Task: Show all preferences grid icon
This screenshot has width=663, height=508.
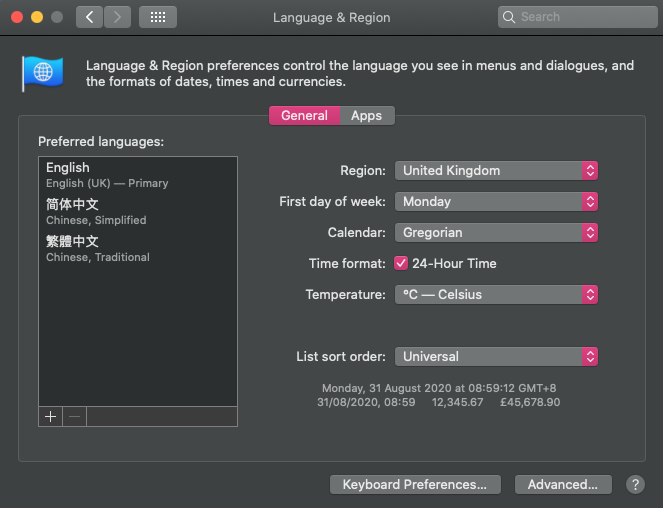Action: tap(158, 17)
